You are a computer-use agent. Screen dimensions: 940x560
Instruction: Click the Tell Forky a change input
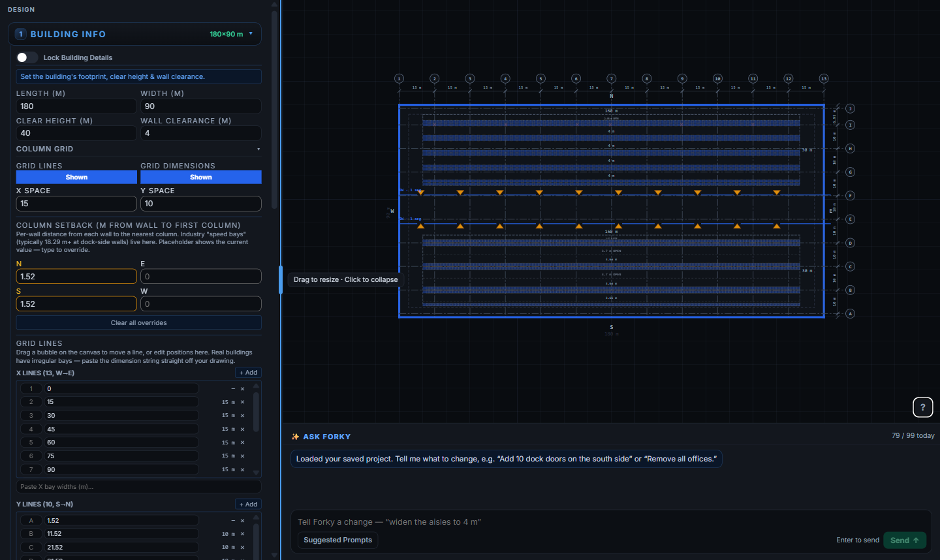point(565,522)
